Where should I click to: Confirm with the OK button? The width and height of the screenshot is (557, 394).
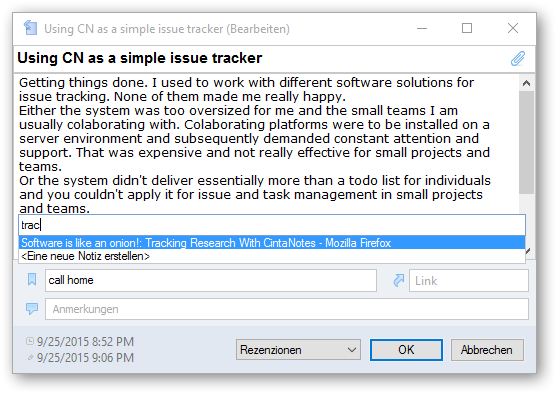406,350
